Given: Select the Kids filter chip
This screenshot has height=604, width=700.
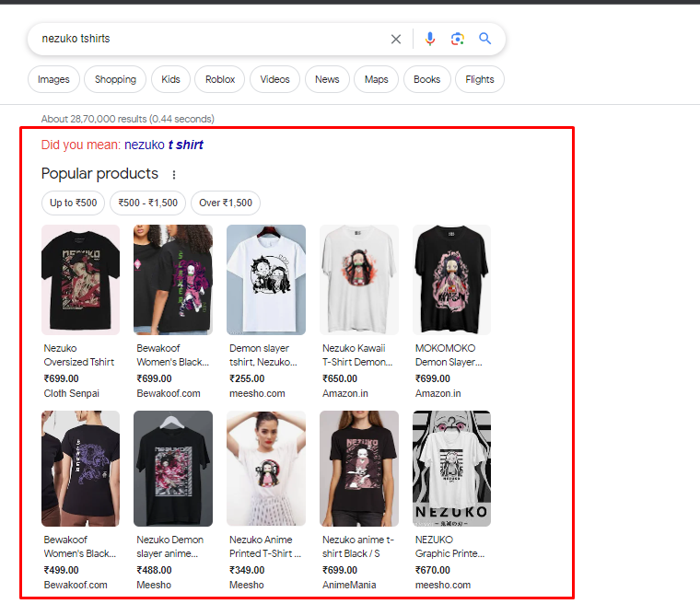Looking at the screenshot, I should coord(170,79).
